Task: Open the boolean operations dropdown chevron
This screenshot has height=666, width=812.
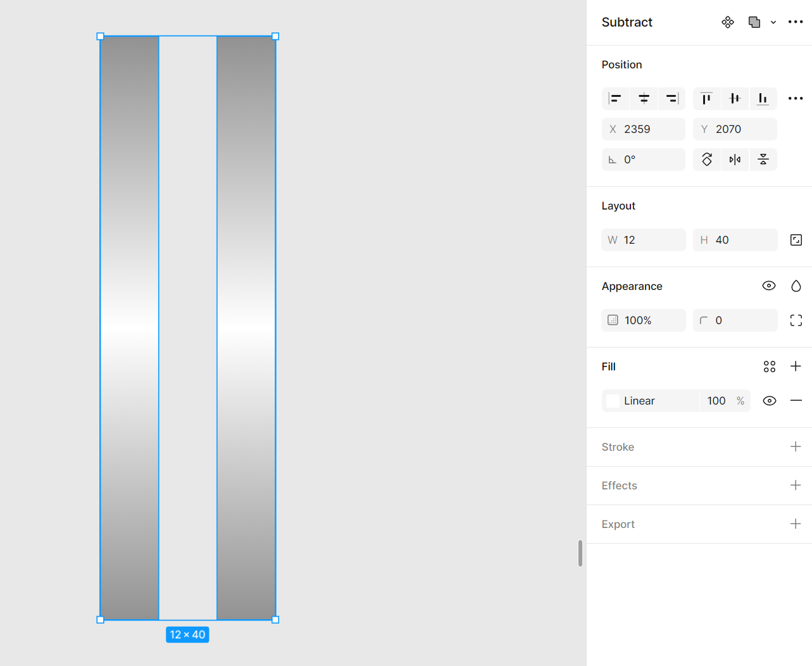Action: (x=773, y=23)
